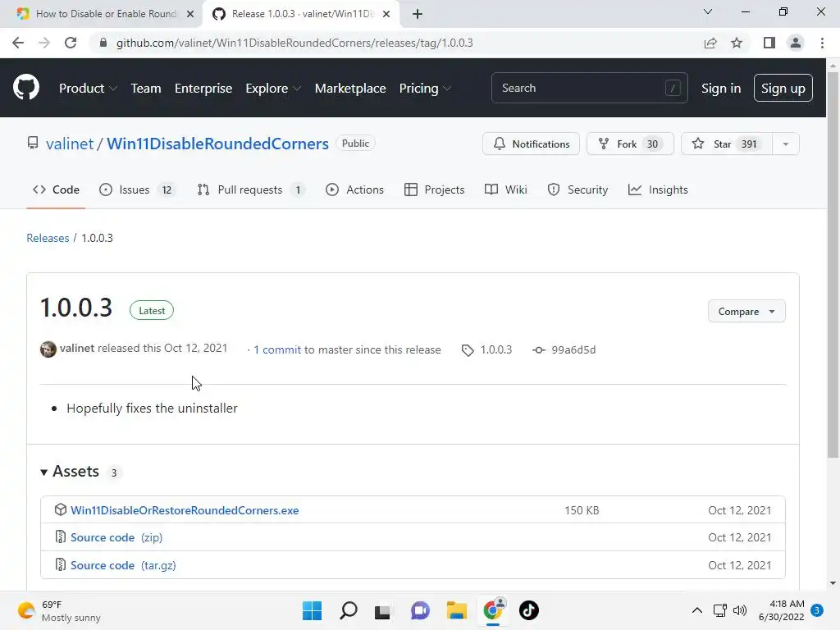Screen dimensions: 840x630
Task: Go back with browser back arrow
Action: click(x=18, y=43)
